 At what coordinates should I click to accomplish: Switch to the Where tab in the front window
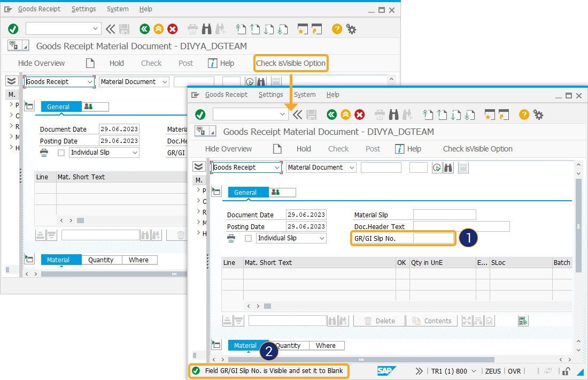(x=326, y=345)
